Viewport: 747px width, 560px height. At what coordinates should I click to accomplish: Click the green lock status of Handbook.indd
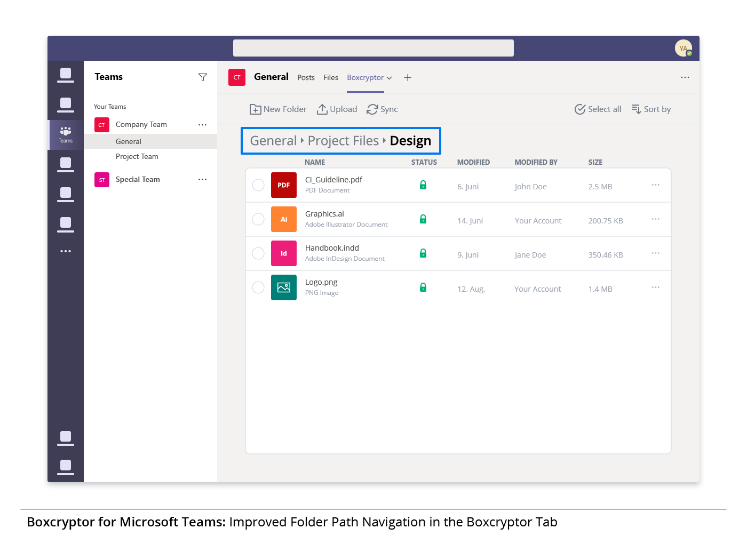(423, 253)
